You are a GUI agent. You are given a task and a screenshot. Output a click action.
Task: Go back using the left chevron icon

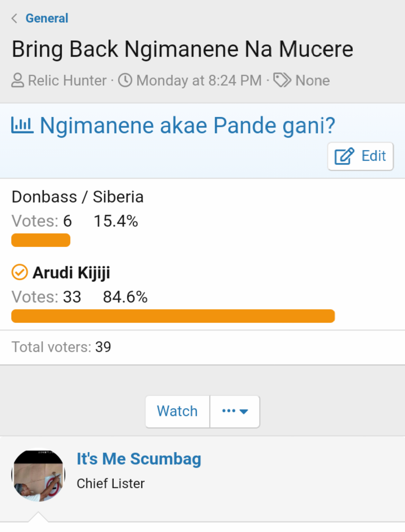coord(15,18)
